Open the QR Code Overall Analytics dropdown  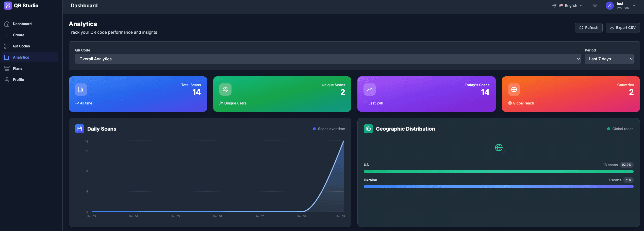[x=327, y=59]
